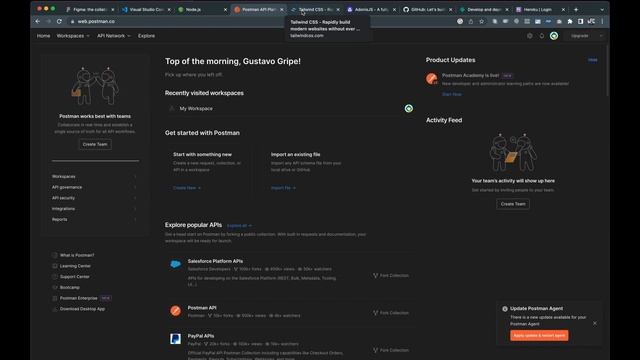This screenshot has height=360, width=640.
Task: Click Explore all link
Action: (239, 226)
